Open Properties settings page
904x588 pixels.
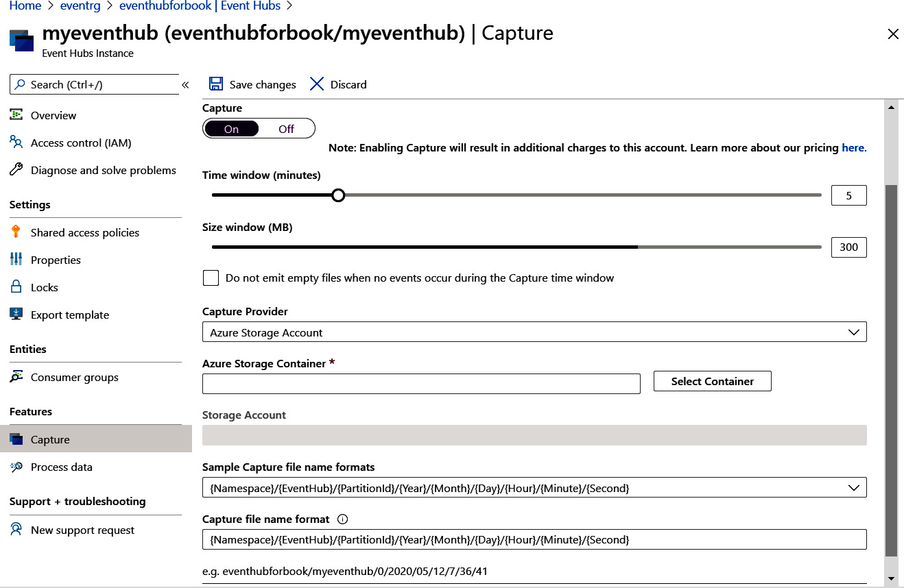56,260
